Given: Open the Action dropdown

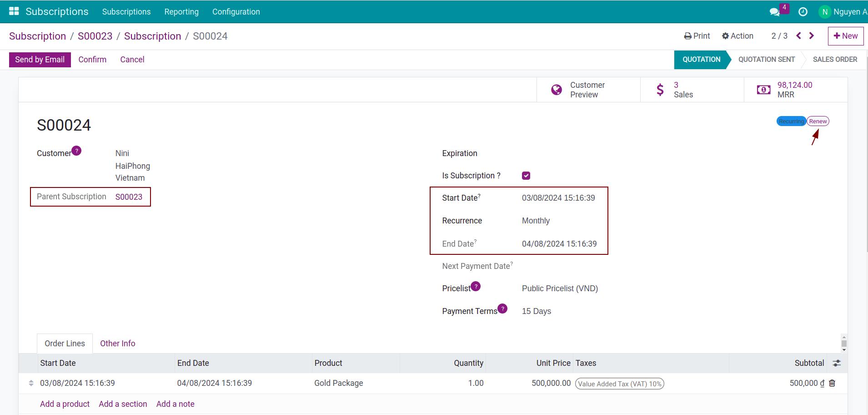Looking at the screenshot, I should point(738,36).
